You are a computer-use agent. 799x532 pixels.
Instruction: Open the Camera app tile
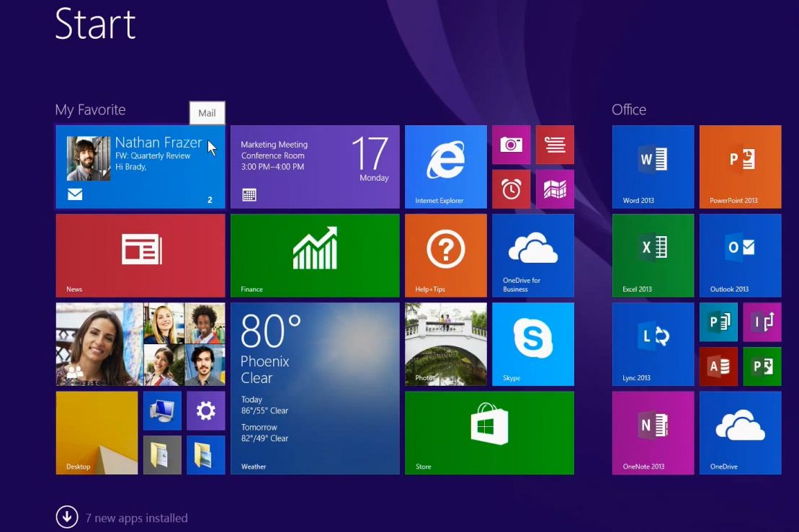point(511,145)
